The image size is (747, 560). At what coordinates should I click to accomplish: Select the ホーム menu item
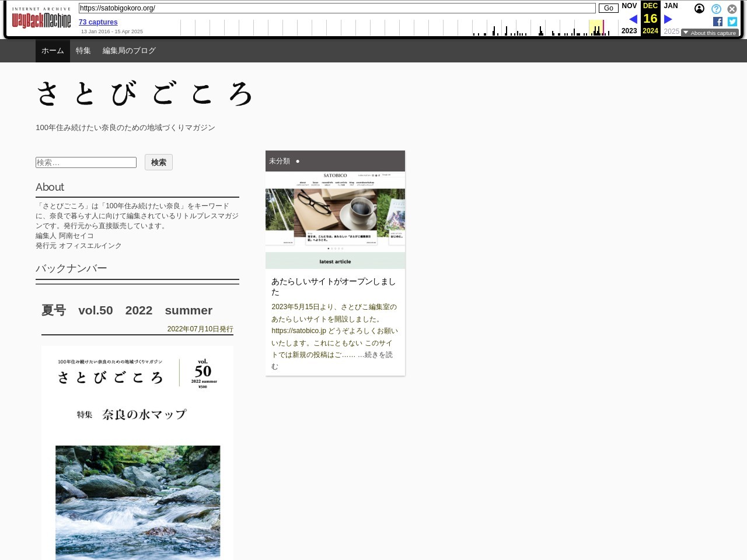(53, 51)
